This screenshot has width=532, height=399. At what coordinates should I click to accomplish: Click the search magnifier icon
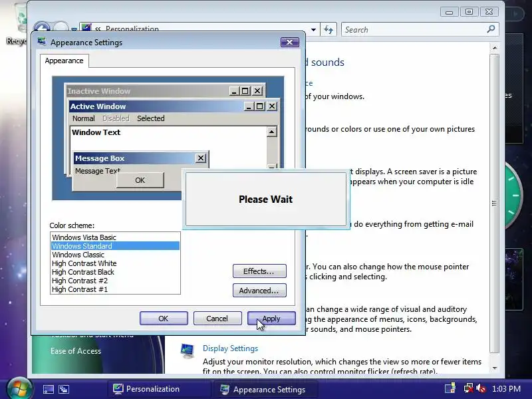click(491, 29)
